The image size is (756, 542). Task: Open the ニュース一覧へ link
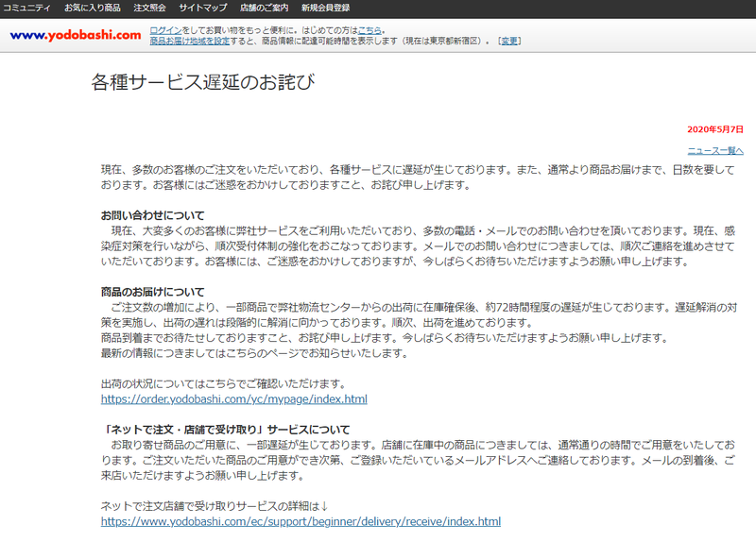point(715,151)
